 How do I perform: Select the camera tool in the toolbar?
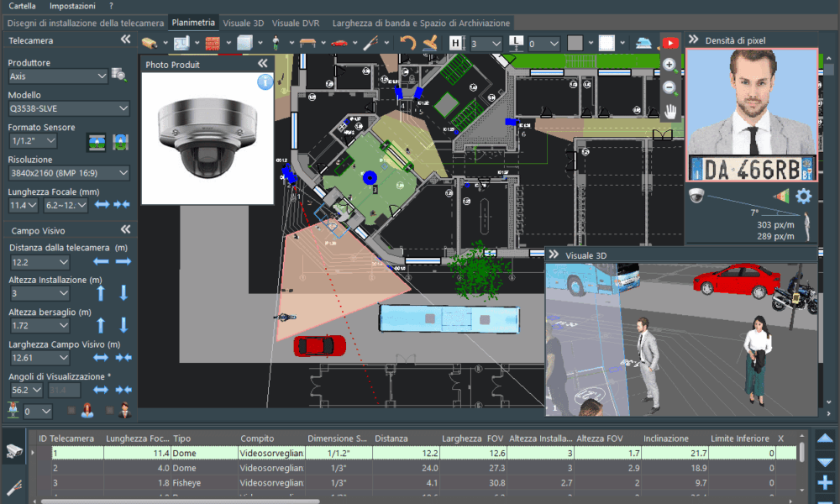(149, 43)
